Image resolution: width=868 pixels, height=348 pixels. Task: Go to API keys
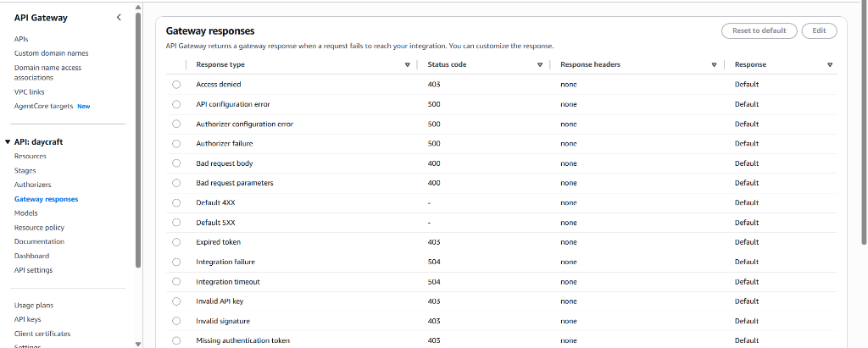pyautogui.click(x=28, y=319)
